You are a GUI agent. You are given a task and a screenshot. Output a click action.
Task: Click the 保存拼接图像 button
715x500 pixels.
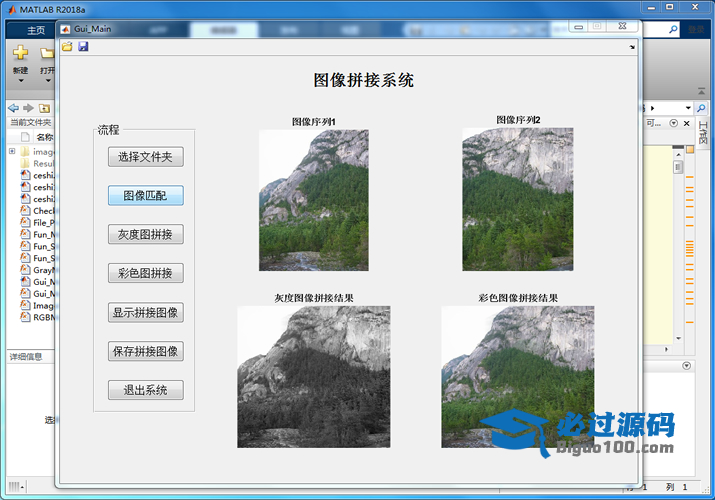[x=145, y=351]
